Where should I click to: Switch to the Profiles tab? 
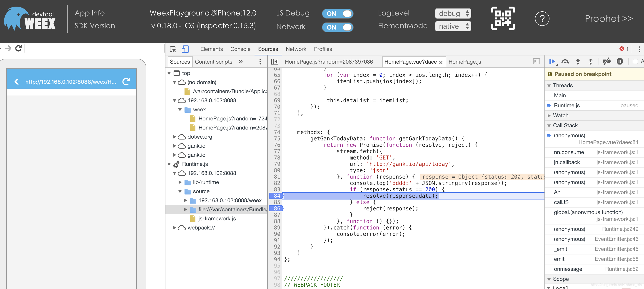(x=323, y=49)
